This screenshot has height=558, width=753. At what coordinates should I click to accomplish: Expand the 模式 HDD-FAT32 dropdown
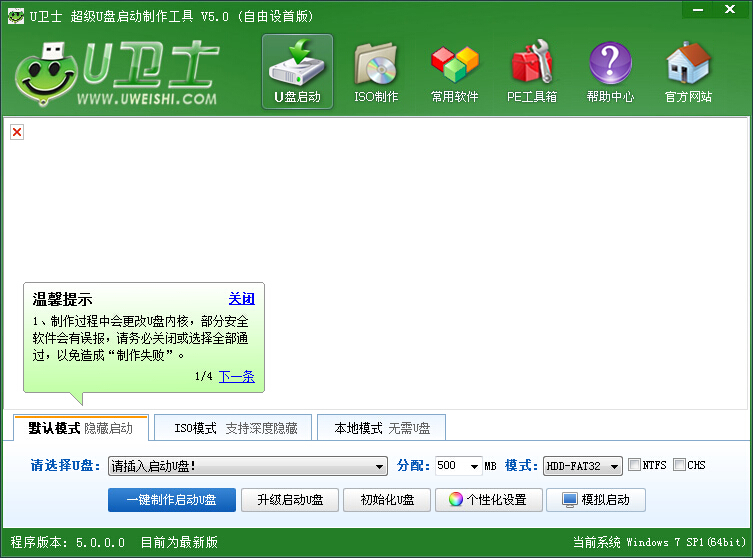583,466
